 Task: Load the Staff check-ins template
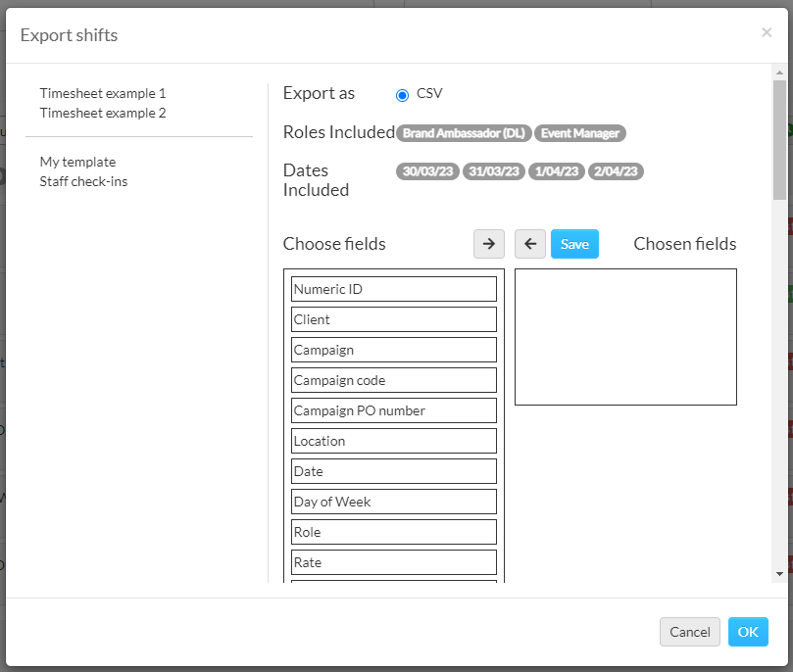click(83, 182)
